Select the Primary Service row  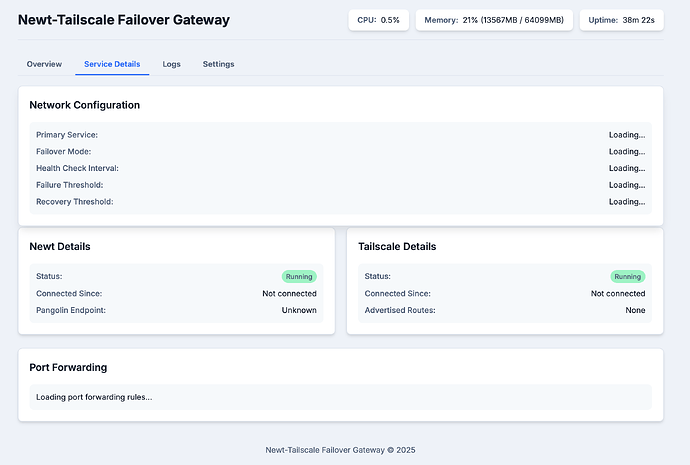tap(341, 135)
